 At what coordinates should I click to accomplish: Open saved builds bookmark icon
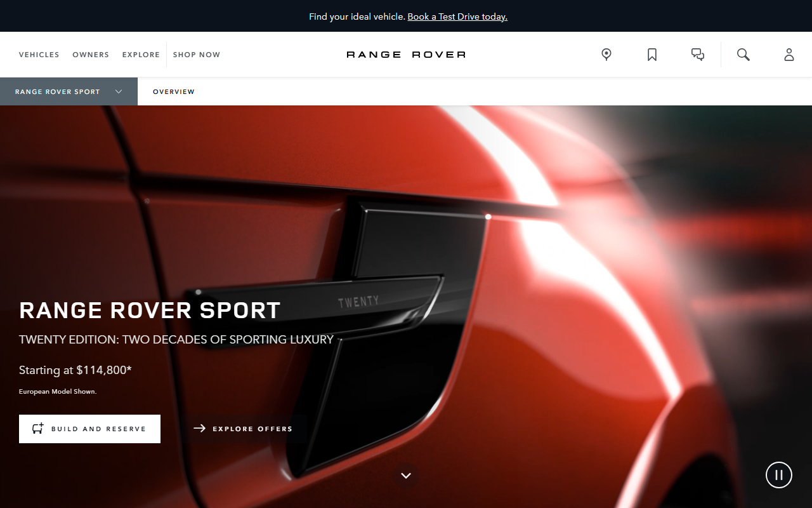[652, 55]
